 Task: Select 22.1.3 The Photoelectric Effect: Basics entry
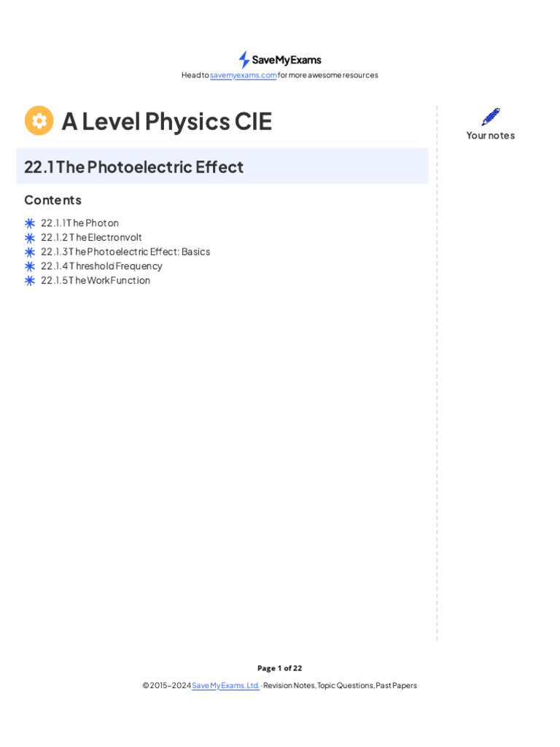coord(125,252)
